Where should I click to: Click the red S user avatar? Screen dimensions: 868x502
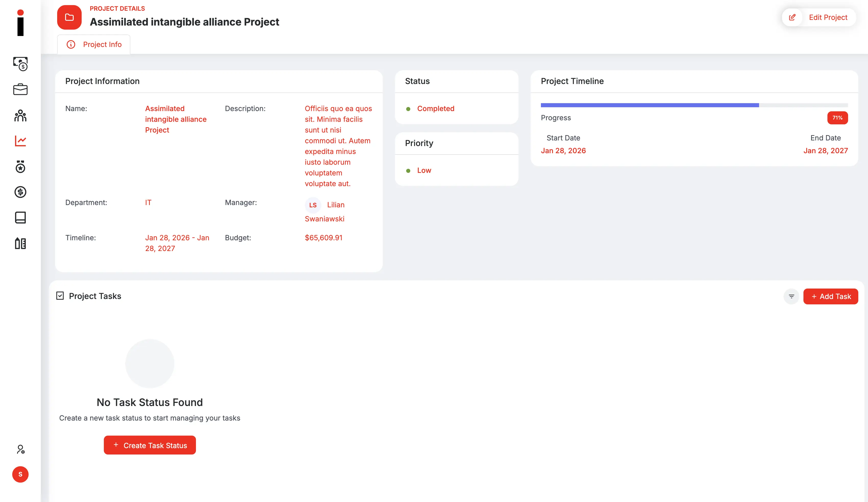pos(20,474)
